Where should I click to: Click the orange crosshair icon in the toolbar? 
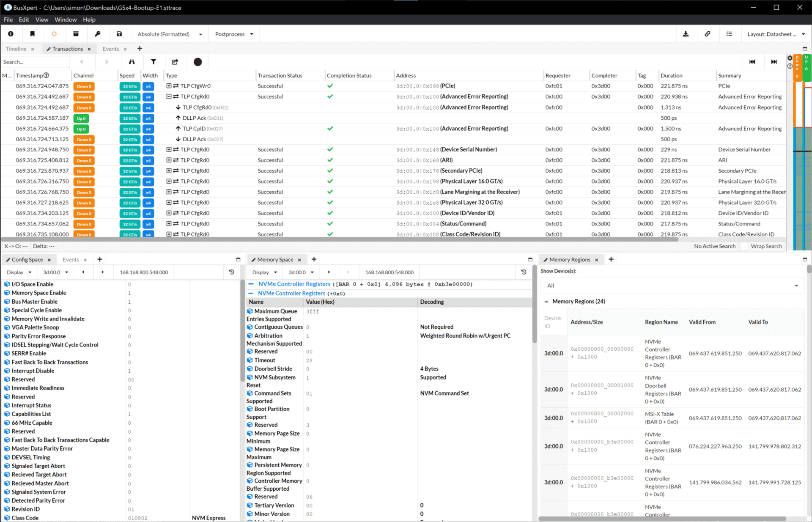[x=54, y=34]
